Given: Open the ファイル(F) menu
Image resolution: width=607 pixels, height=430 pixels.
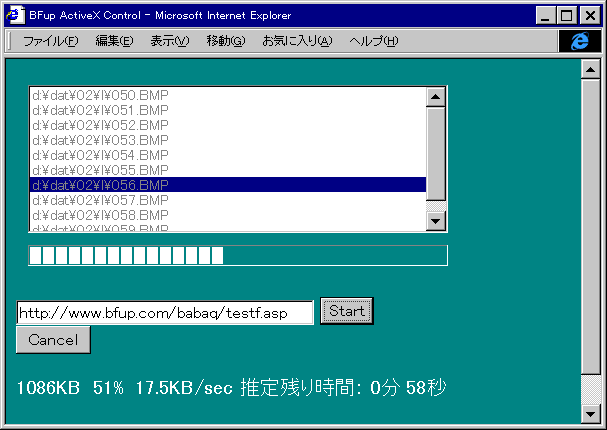Looking at the screenshot, I should click(50, 41).
